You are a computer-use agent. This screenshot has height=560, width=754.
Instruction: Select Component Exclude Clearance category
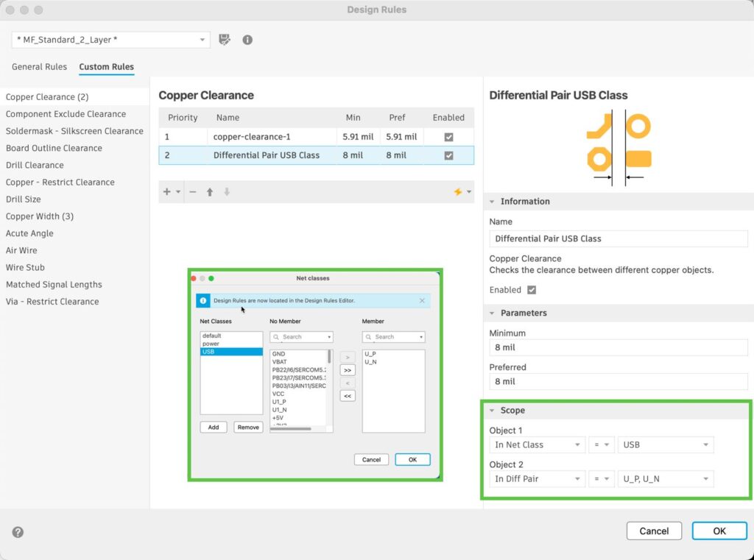[x=74, y=114]
